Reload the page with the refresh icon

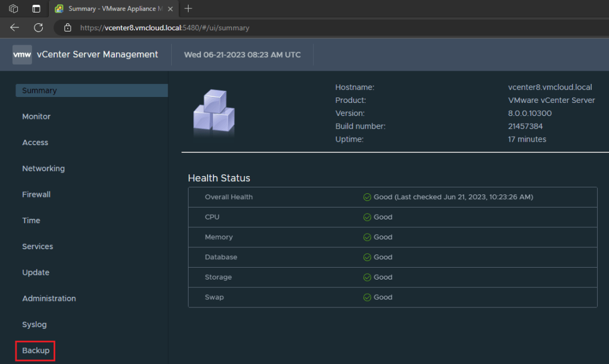pos(39,27)
